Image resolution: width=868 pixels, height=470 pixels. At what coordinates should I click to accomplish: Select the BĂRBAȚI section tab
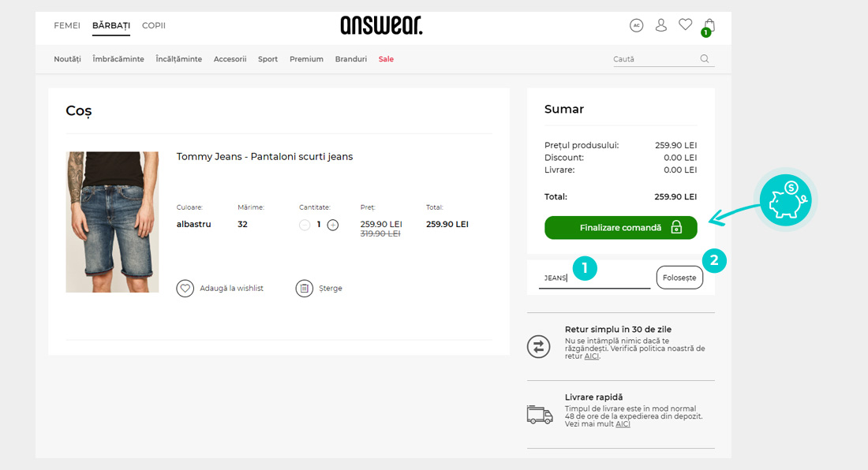[x=111, y=25]
